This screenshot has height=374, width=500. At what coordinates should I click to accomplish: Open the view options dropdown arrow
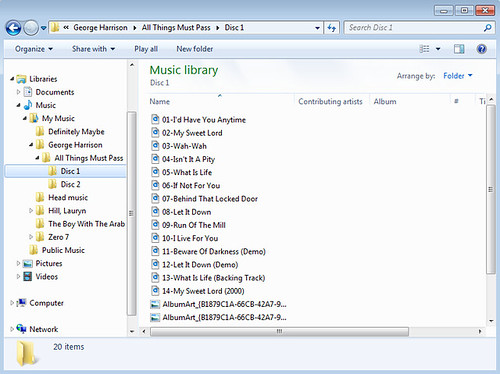[x=438, y=49]
